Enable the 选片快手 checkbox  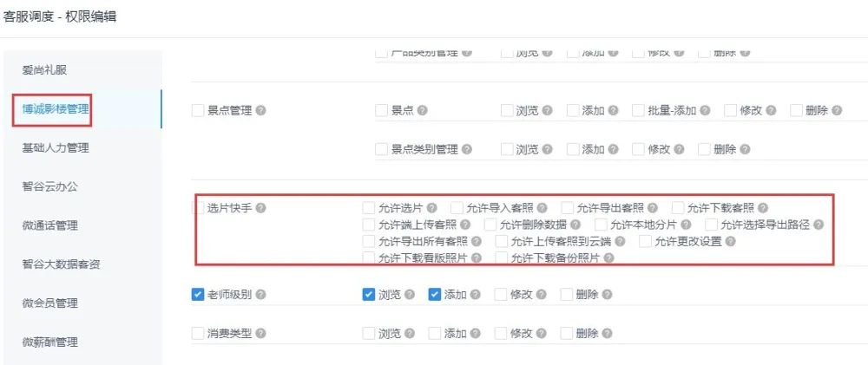pyautogui.click(x=197, y=208)
